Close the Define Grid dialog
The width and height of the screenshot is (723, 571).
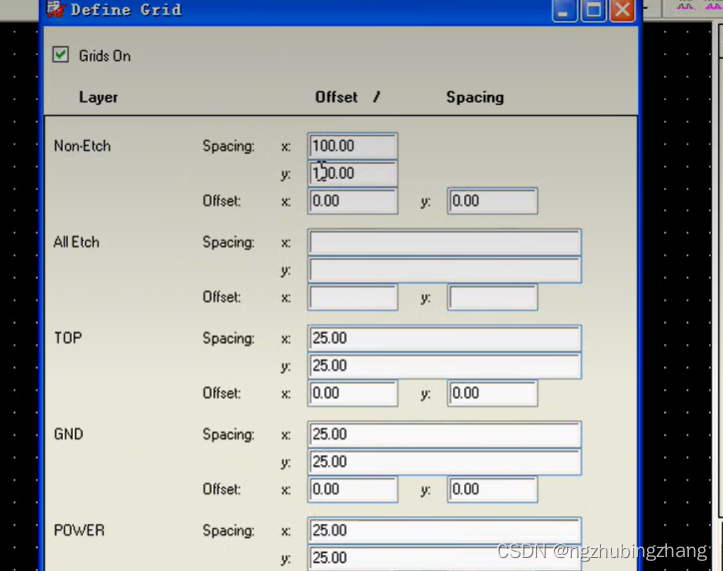[622, 10]
